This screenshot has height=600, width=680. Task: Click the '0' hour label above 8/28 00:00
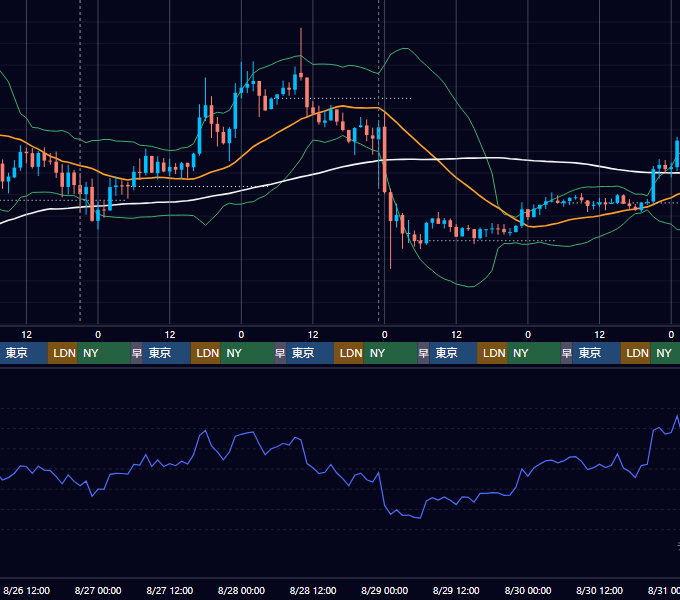click(241, 335)
